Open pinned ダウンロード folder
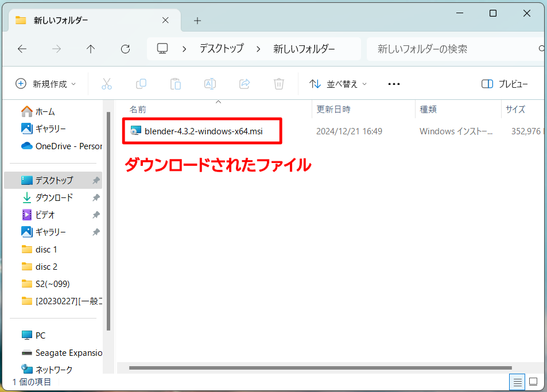Viewport: 547px width, 392px height. 53,198
